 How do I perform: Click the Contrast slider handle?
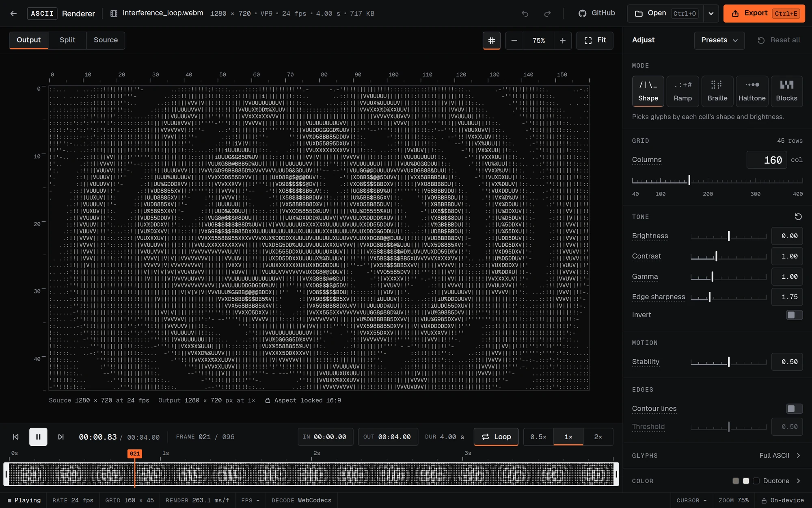point(716,256)
